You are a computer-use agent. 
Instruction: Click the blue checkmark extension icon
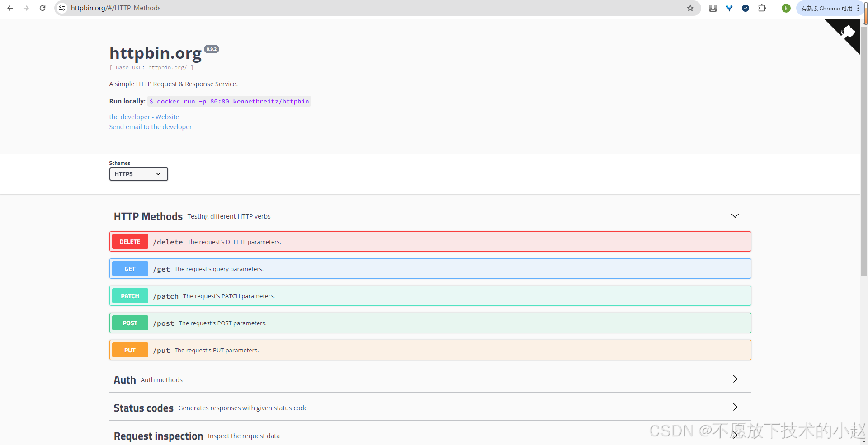click(x=745, y=8)
